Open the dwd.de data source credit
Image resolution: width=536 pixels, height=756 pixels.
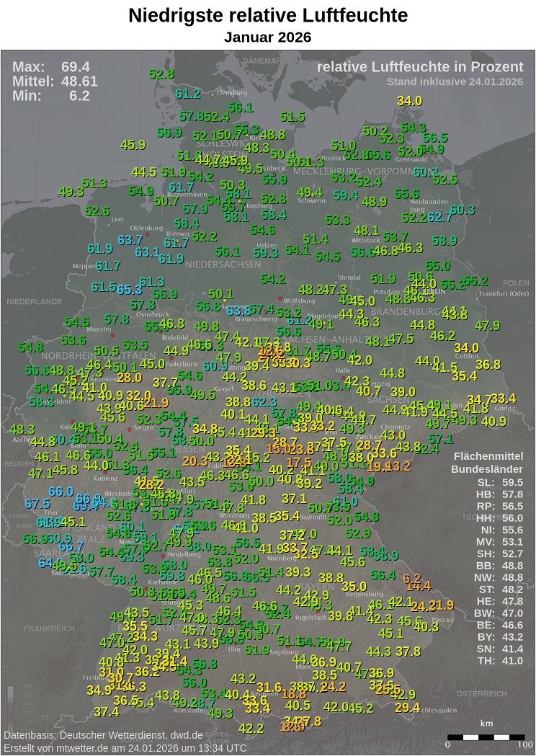104,736
